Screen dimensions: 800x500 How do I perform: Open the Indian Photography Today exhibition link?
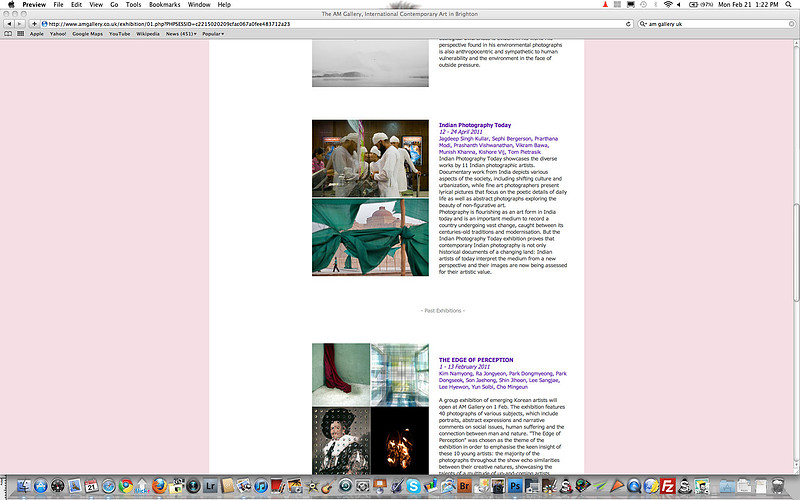coord(475,125)
